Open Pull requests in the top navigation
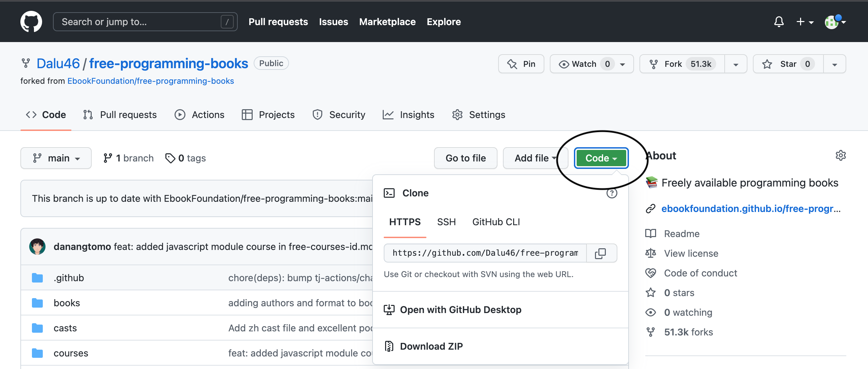This screenshot has height=369, width=868. [278, 22]
